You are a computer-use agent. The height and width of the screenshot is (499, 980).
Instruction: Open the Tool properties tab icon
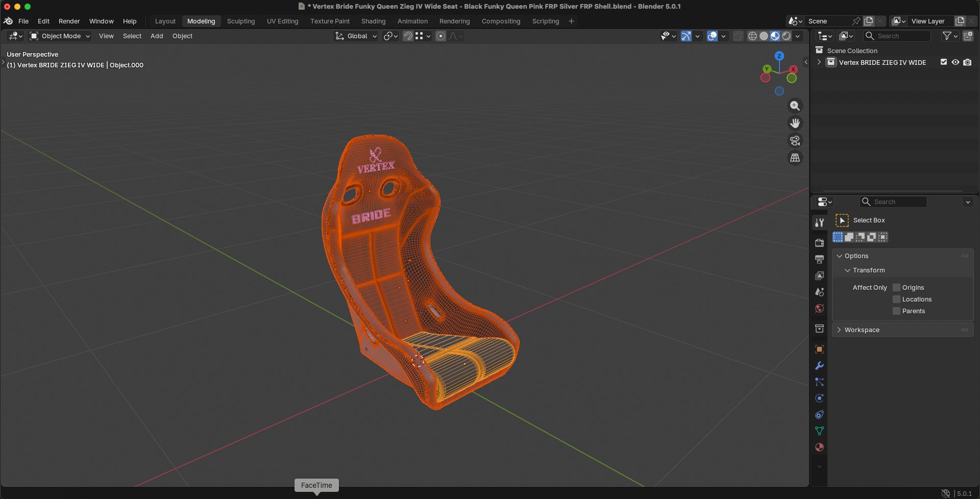click(819, 222)
